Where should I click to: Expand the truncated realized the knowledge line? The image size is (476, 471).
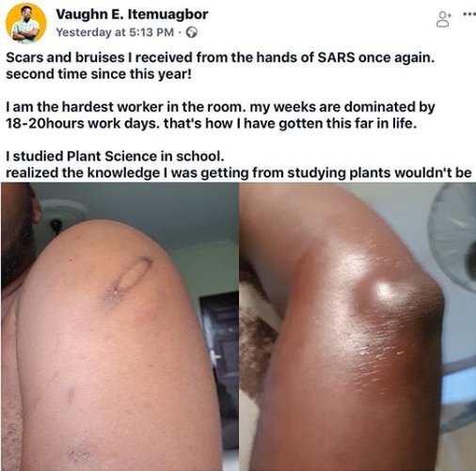click(x=239, y=173)
